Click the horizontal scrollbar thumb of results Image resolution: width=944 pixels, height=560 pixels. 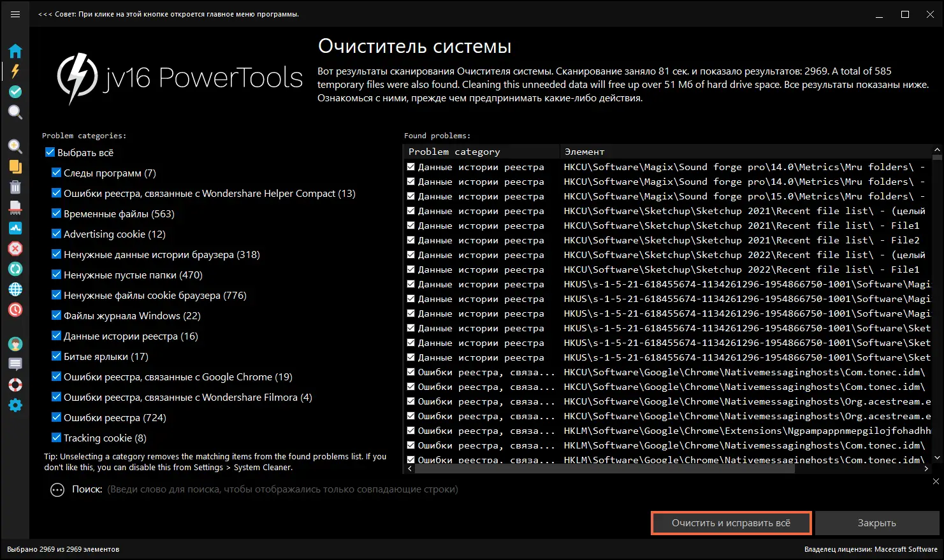(604, 468)
